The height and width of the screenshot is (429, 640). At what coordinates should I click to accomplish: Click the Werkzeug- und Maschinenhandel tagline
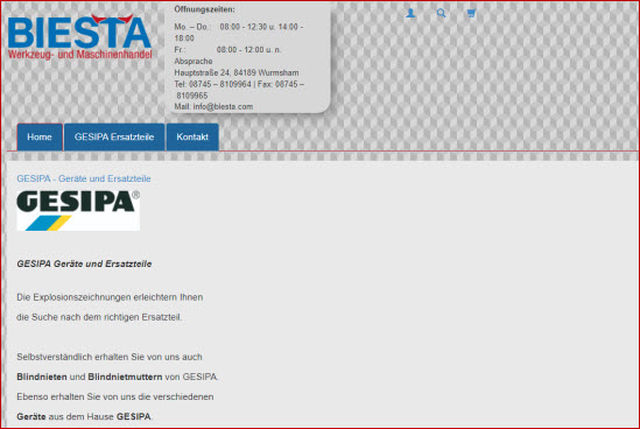tap(80, 54)
